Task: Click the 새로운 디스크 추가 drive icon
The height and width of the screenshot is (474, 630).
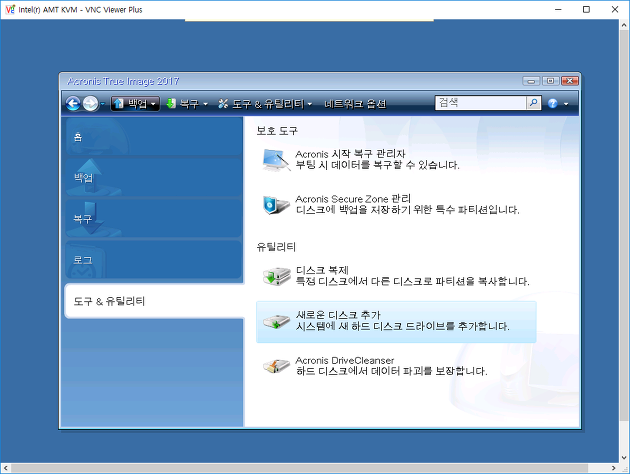Action: click(276, 321)
